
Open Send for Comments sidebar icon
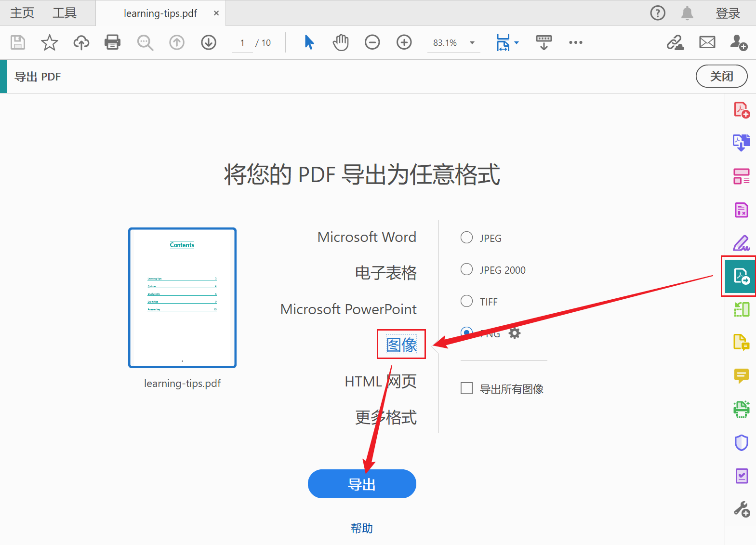pos(742,342)
